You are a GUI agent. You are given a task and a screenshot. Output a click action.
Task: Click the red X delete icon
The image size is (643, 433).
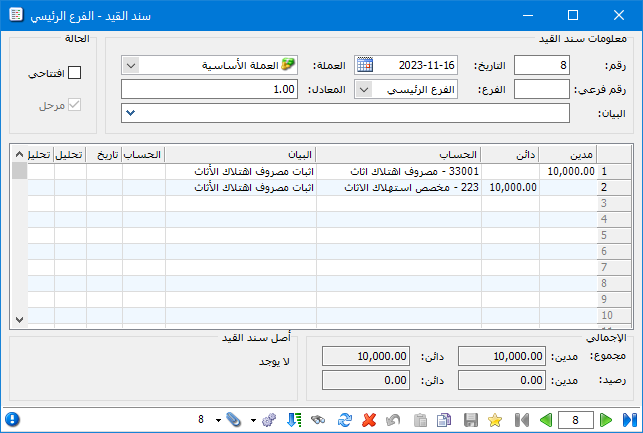pos(369,420)
